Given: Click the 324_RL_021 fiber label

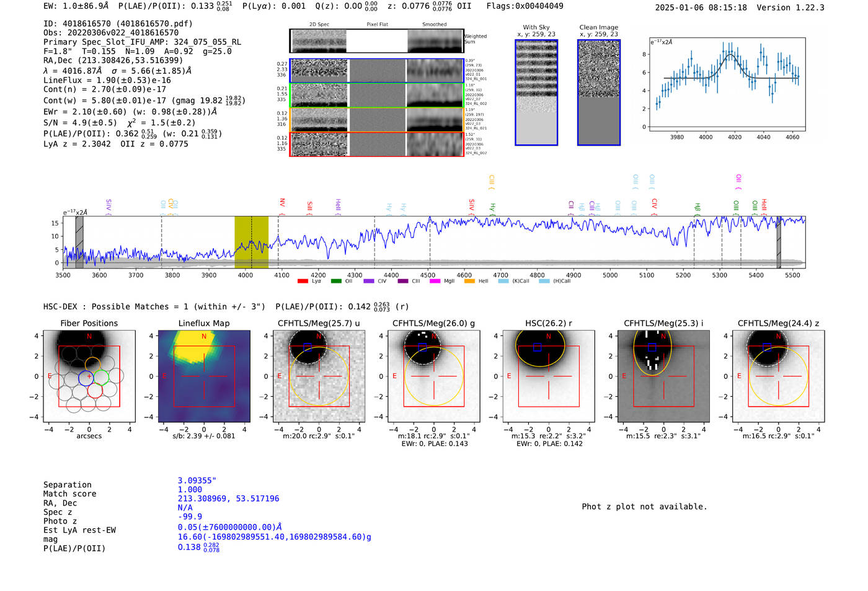Looking at the screenshot, I should pyautogui.click(x=476, y=128).
